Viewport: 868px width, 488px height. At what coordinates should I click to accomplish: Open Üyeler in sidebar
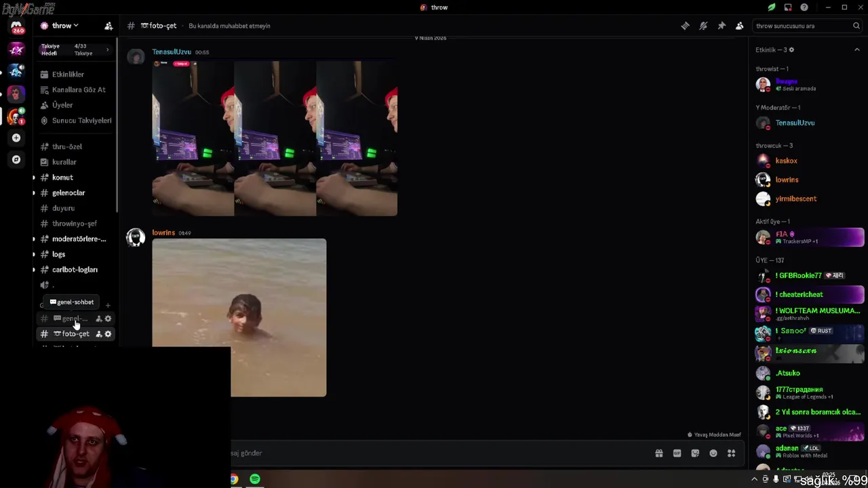75,105
